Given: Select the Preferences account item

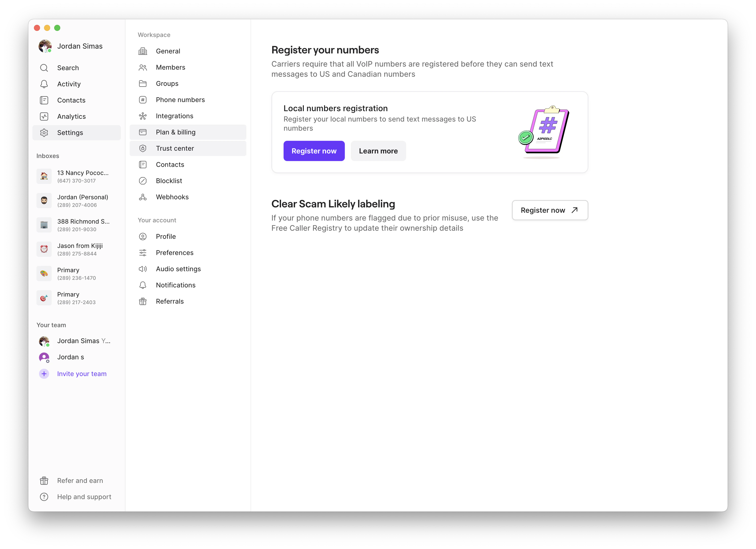Looking at the screenshot, I should click(x=175, y=252).
